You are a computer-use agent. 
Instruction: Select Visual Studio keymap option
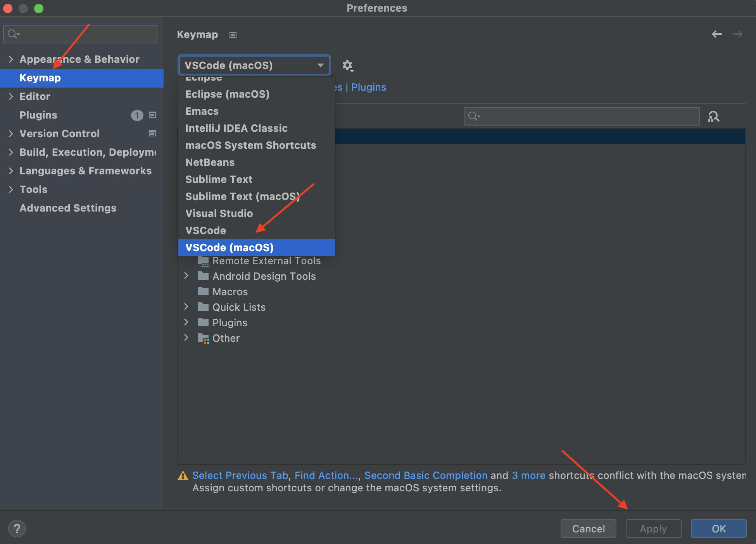(257, 213)
